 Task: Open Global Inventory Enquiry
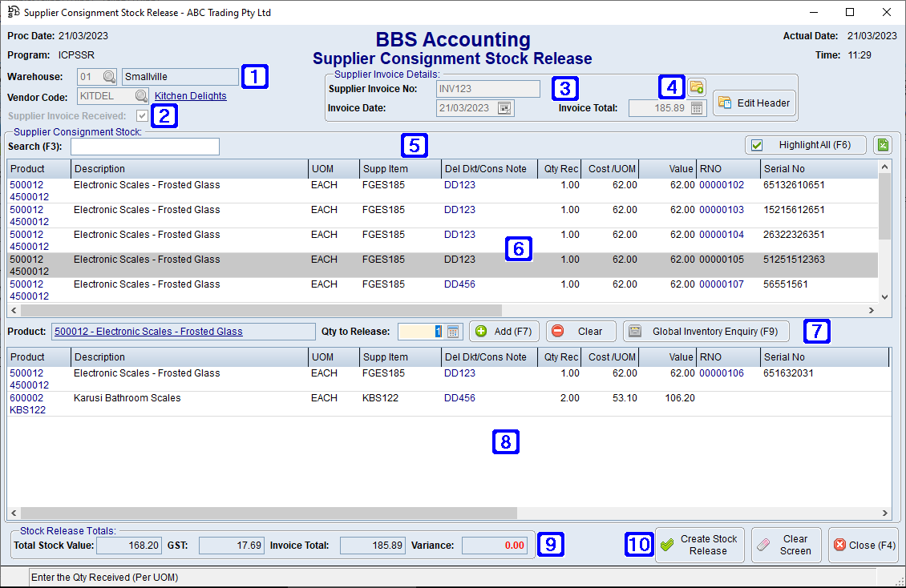pos(706,331)
